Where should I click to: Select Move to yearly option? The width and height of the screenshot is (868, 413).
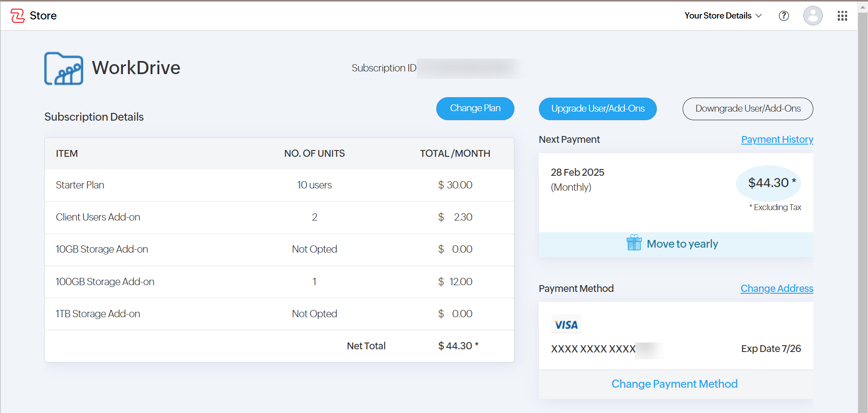(x=682, y=244)
